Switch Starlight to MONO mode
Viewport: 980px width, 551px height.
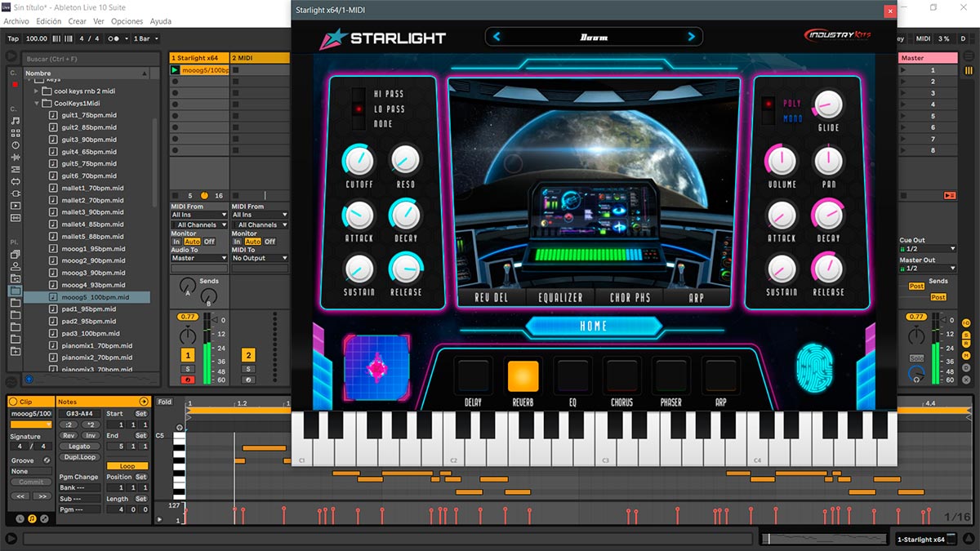coord(793,118)
